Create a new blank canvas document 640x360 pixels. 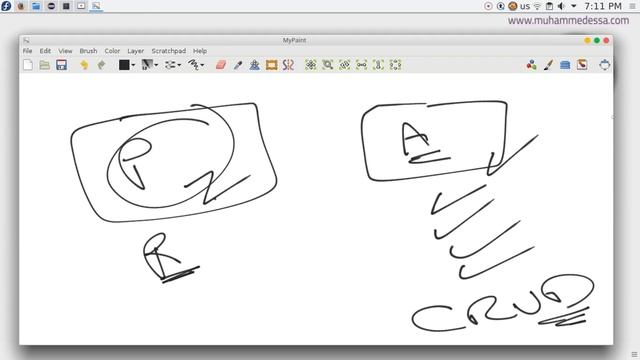(28, 65)
